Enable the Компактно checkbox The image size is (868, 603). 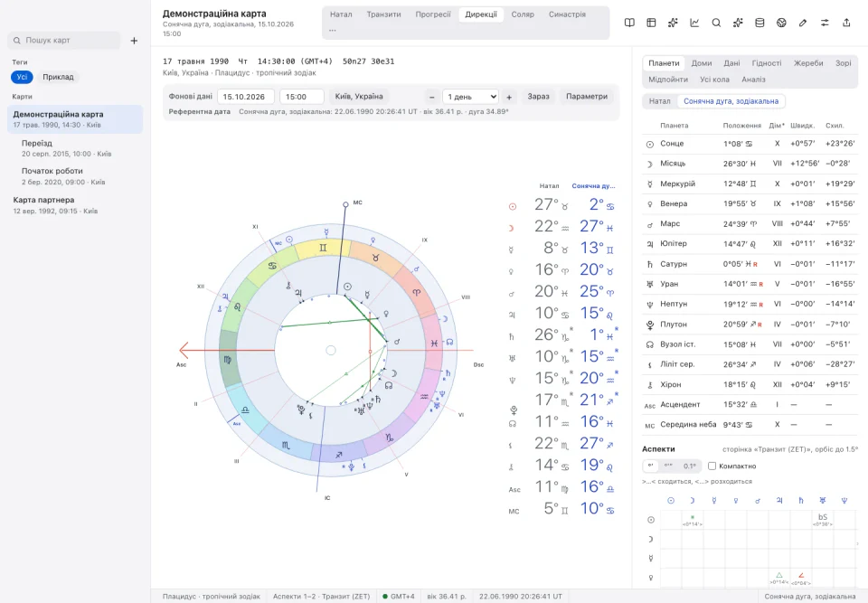point(712,466)
